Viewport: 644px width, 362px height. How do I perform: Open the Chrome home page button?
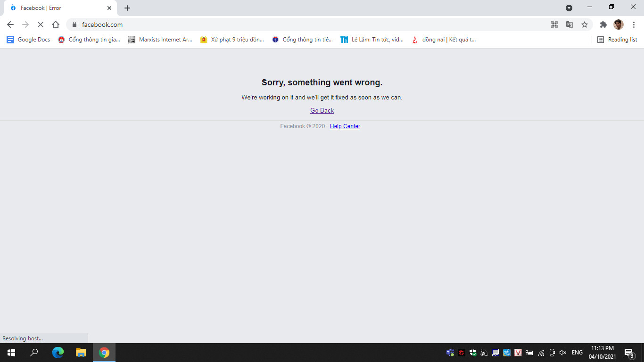pyautogui.click(x=56, y=25)
